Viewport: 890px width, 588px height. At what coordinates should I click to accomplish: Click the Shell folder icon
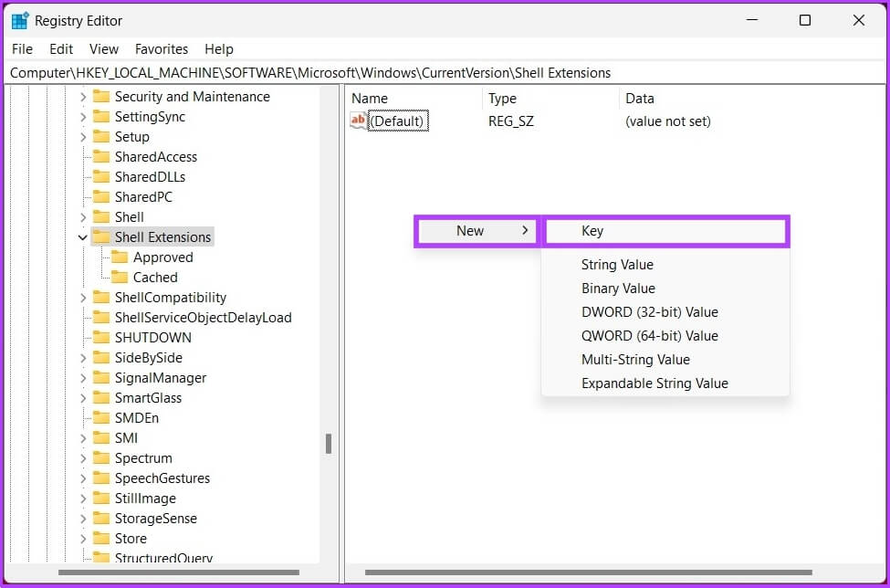[x=101, y=216]
